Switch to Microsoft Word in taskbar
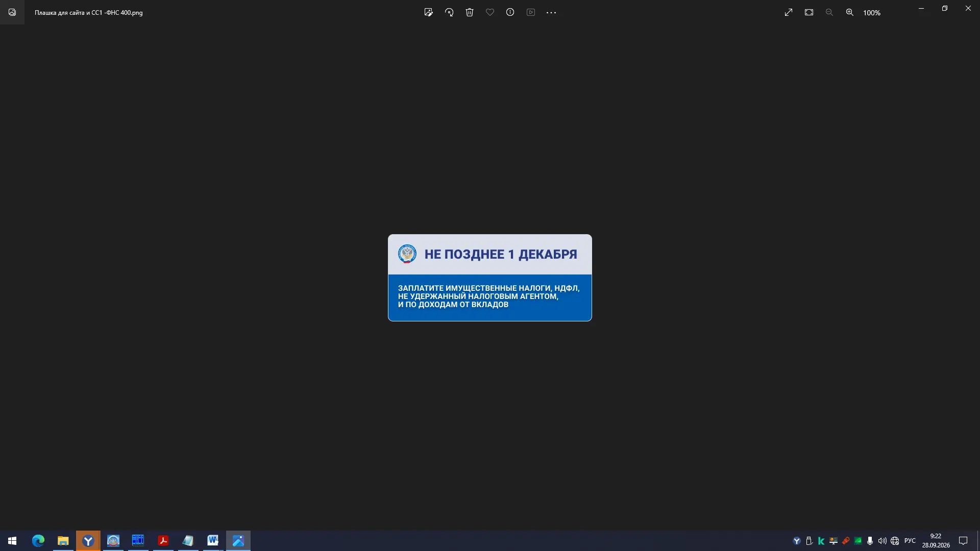The height and width of the screenshot is (551, 980). [x=213, y=541]
